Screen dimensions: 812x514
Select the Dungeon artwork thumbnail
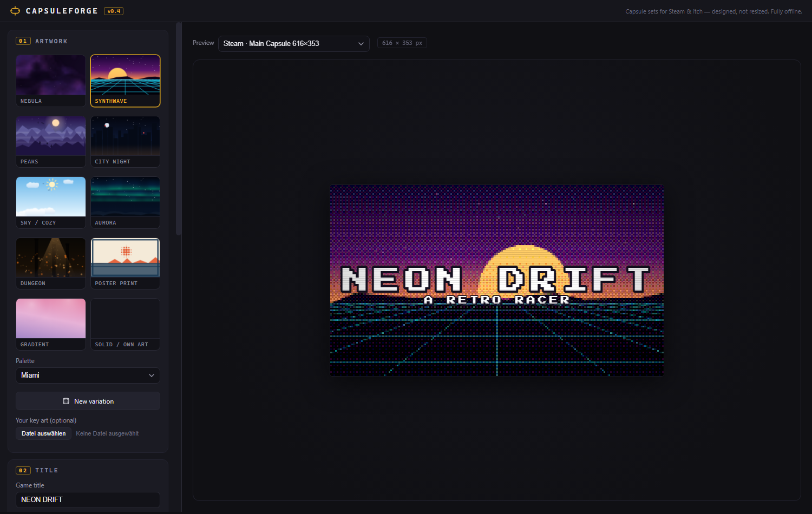click(51, 263)
